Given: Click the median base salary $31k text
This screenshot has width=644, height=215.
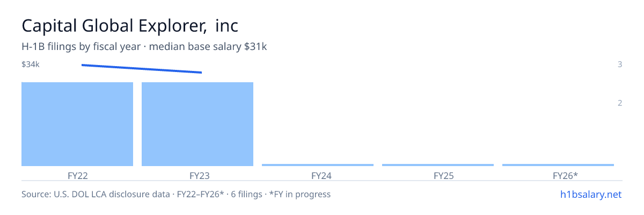Looking at the screenshot, I should 208,47.
